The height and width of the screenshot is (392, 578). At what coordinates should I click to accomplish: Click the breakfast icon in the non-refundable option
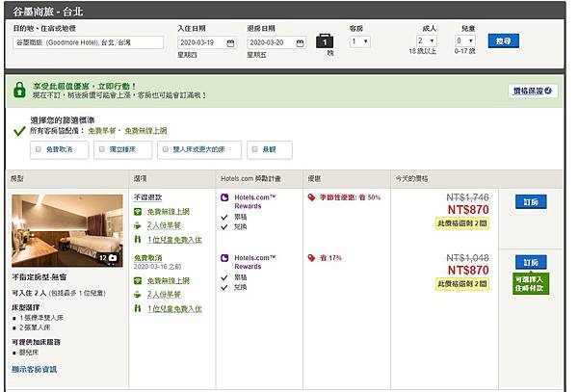coord(138,225)
